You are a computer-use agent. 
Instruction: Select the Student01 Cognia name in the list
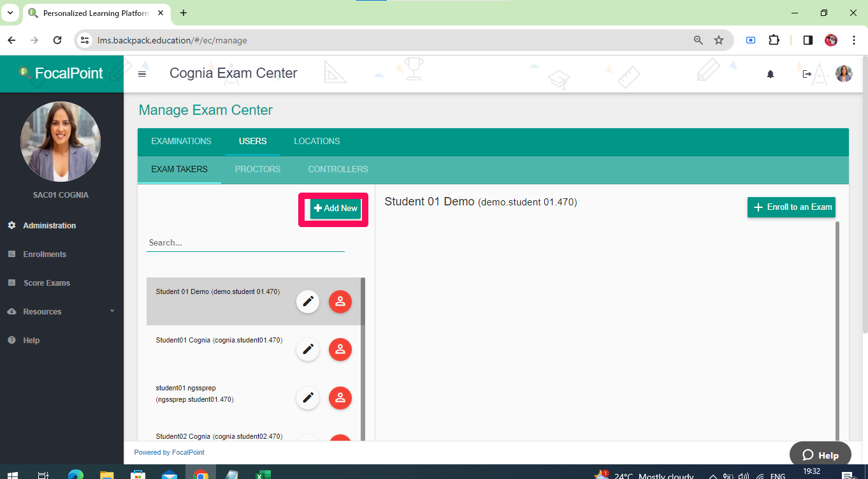pos(219,340)
